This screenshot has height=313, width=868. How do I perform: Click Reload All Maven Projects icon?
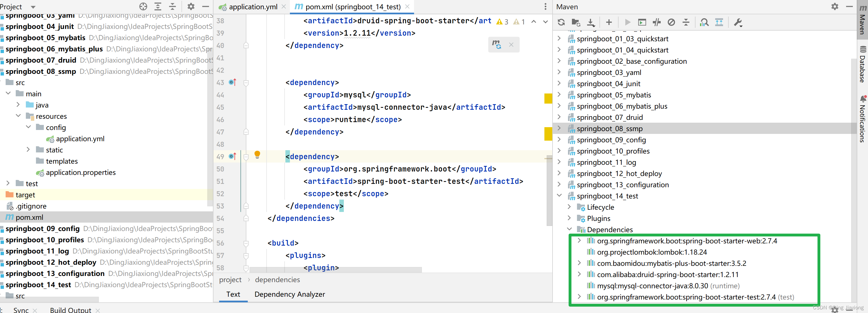(561, 22)
